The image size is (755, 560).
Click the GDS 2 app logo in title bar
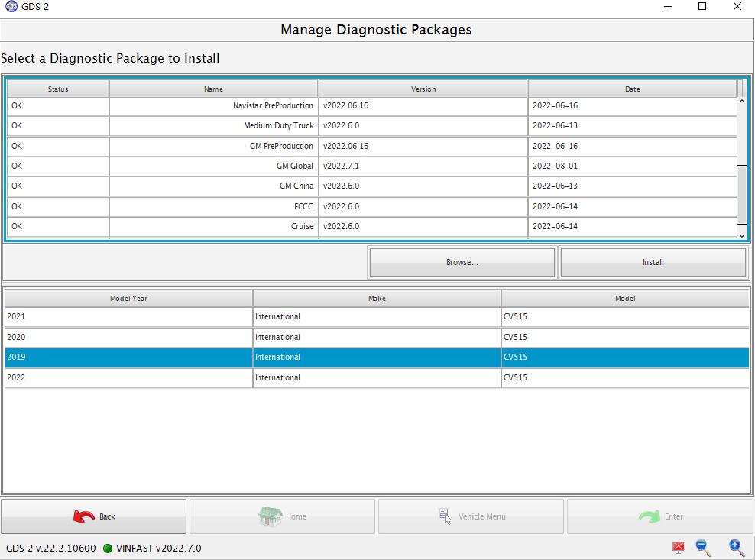pos(11,6)
